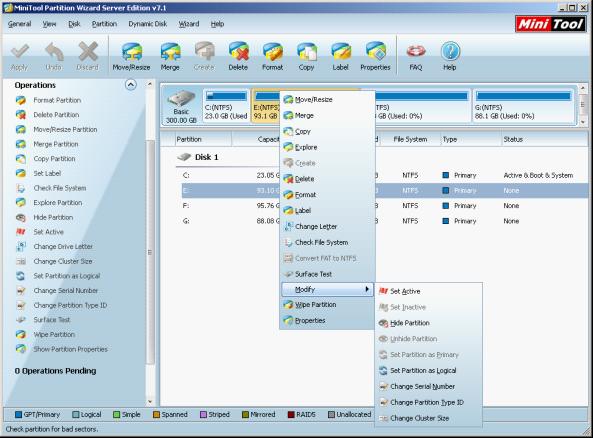Click the GPT/Primary legend color box
The width and height of the screenshot is (593, 438).
point(18,415)
